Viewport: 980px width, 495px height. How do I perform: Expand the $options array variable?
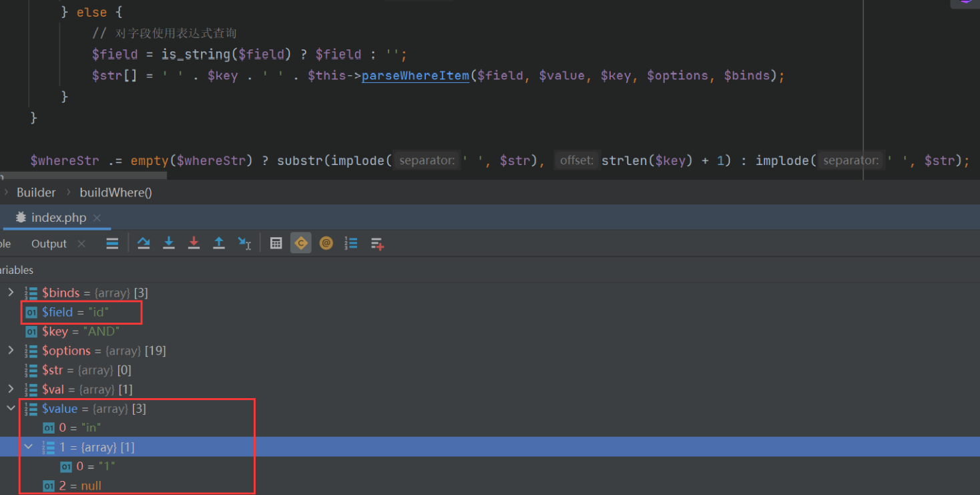coord(11,351)
